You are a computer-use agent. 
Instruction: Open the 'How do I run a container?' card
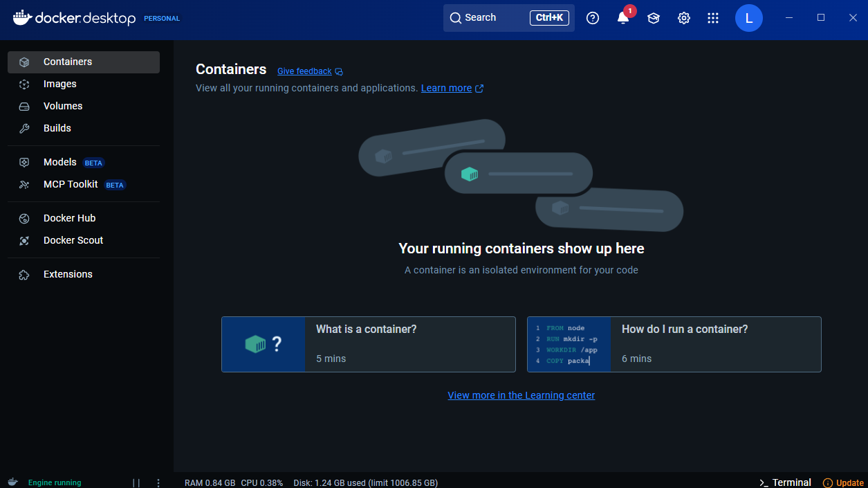674,345
